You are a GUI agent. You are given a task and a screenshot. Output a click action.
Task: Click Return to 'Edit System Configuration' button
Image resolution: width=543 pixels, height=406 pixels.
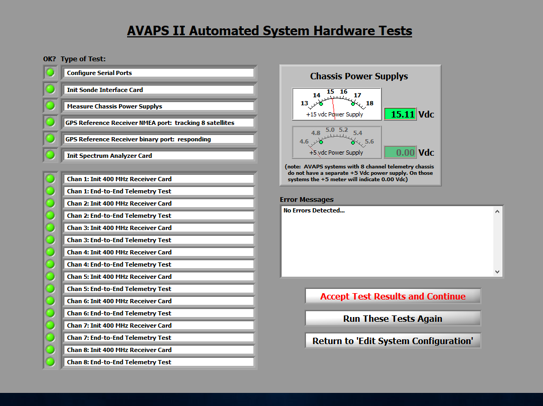pos(393,341)
